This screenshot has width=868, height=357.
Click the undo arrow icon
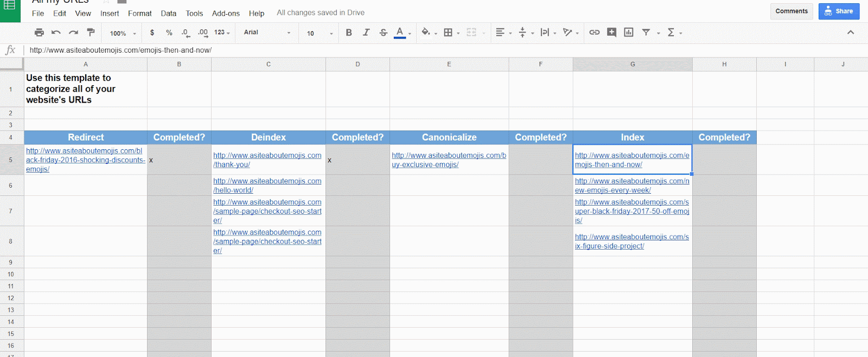56,33
